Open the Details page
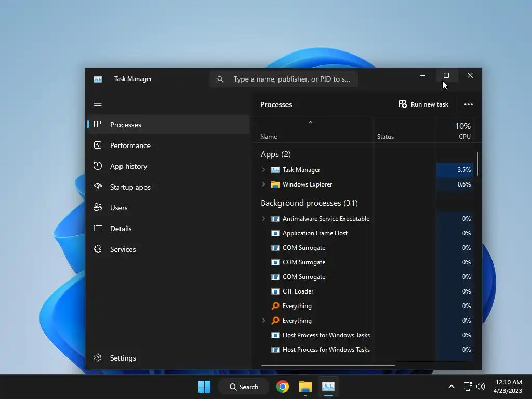 169,229
